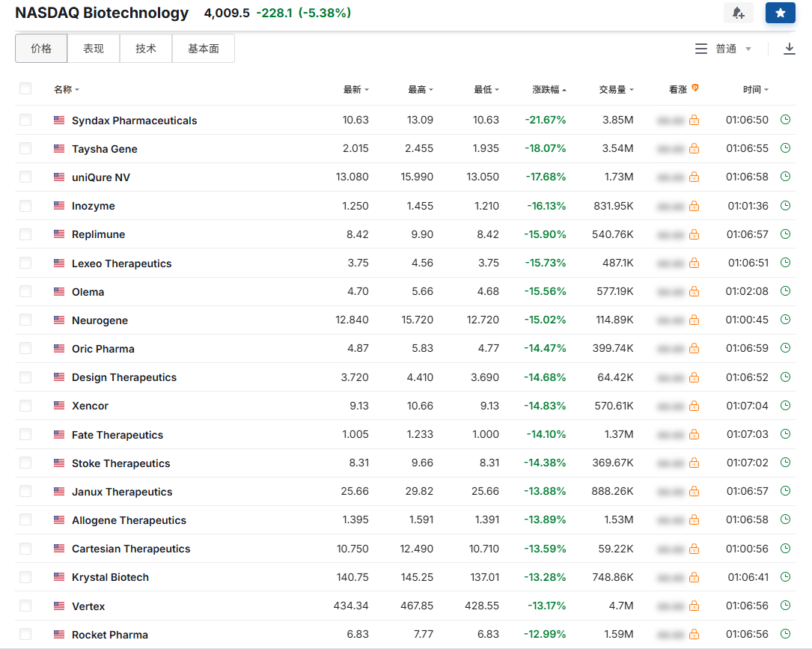Click the add alert bell icon
Screen dimensions: 812x649
pyautogui.click(x=739, y=13)
